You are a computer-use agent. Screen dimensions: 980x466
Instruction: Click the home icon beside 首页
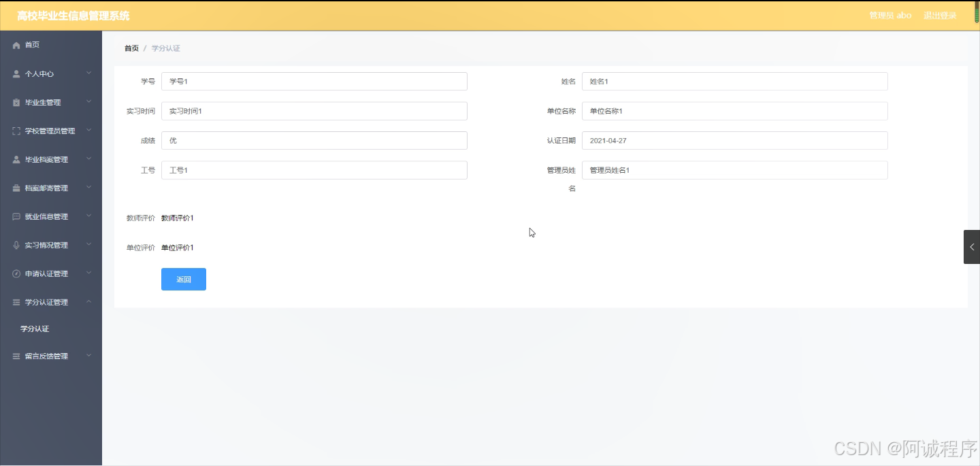16,45
